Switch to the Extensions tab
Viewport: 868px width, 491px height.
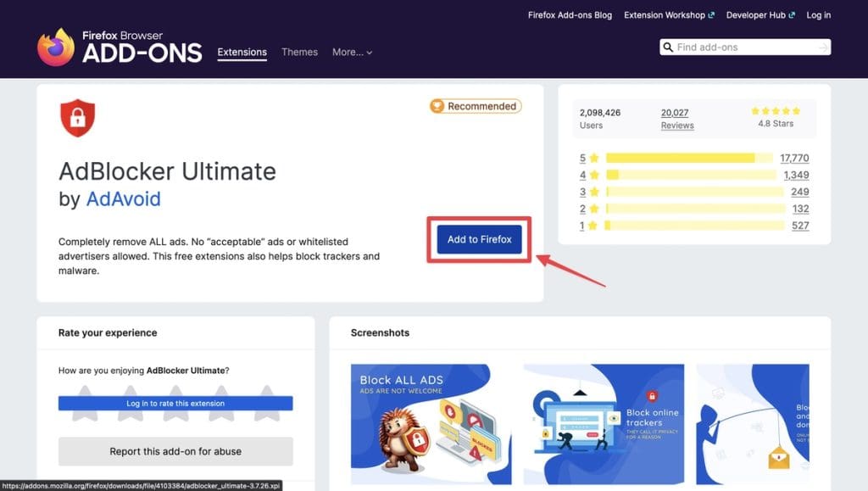[242, 52]
